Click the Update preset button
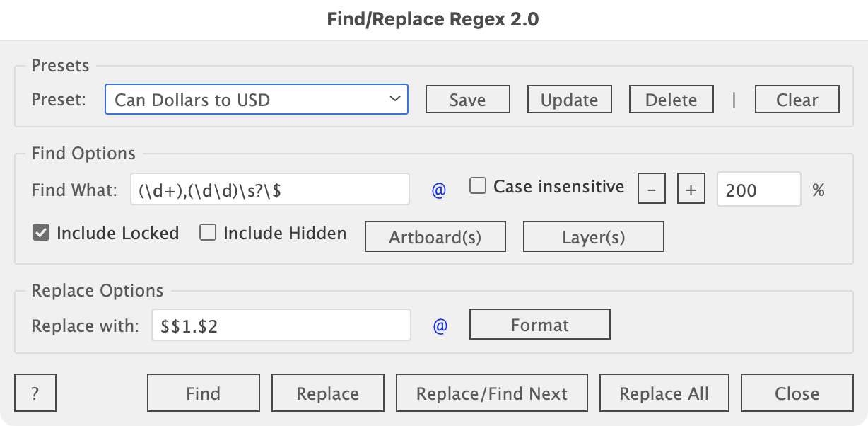868x426 pixels. (x=569, y=100)
